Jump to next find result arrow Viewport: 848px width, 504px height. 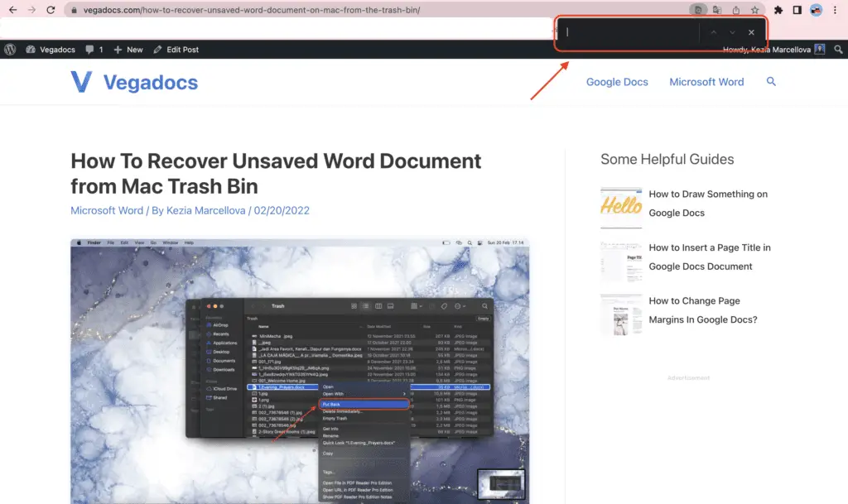pyautogui.click(x=732, y=32)
